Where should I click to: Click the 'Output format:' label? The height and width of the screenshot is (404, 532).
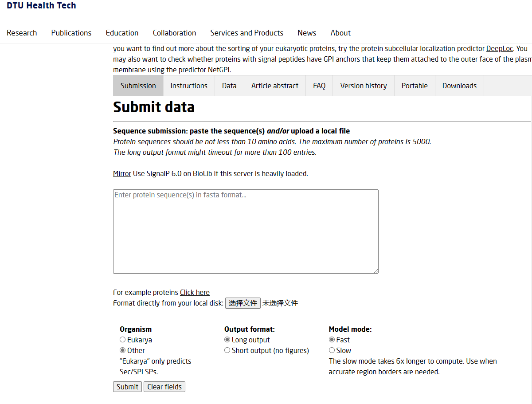click(250, 329)
